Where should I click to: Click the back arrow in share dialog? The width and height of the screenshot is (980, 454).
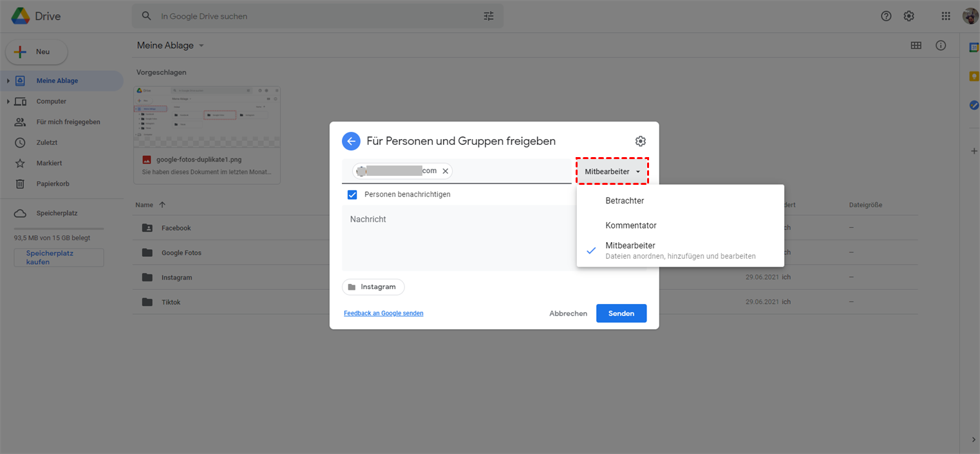351,141
